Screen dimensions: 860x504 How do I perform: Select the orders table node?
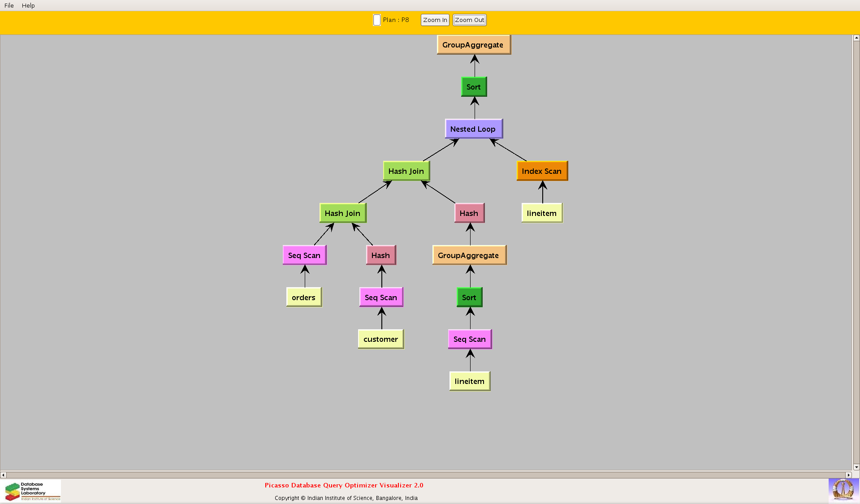[x=304, y=297]
